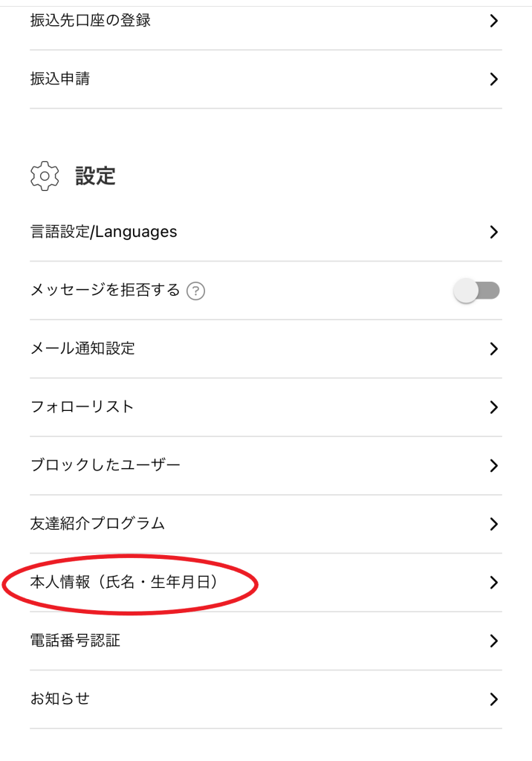The width and height of the screenshot is (532, 761).
Task: Open 振込申請 menu item
Action: 60,79
